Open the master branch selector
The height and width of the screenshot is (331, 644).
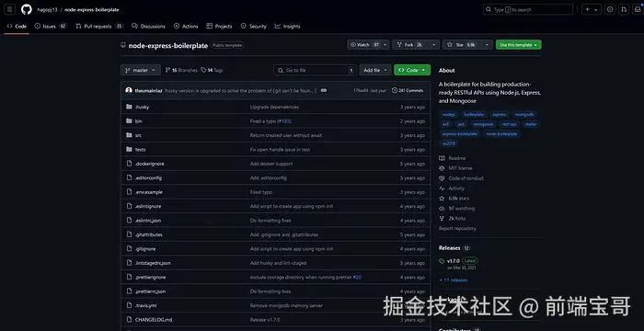click(141, 70)
